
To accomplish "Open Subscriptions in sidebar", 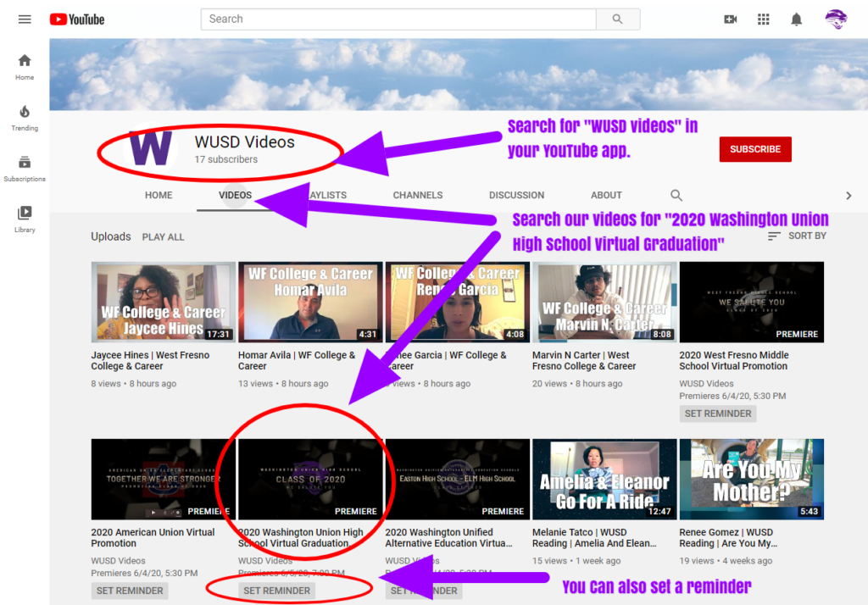I will pos(25,169).
